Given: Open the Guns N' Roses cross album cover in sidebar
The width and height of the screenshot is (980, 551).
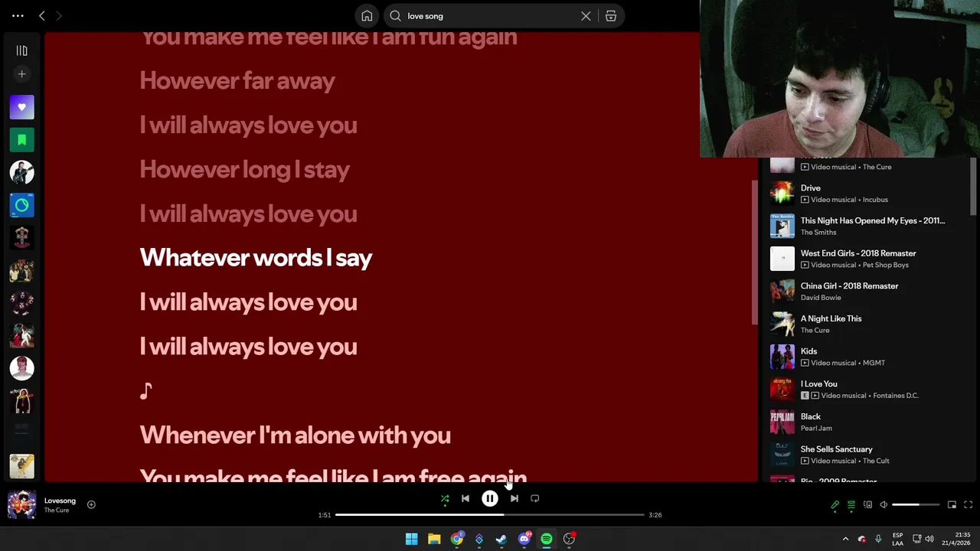Looking at the screenshot, I should click(21, 238).
